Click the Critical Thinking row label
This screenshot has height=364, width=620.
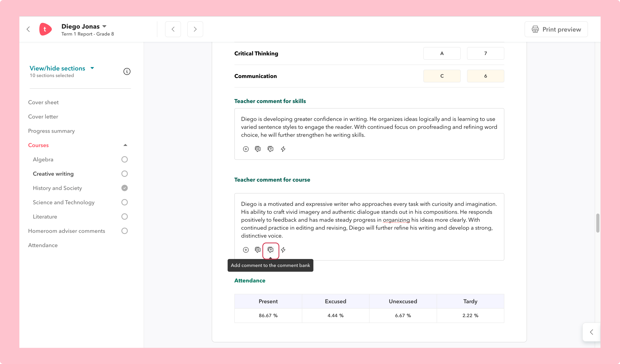tap(256, 53)
